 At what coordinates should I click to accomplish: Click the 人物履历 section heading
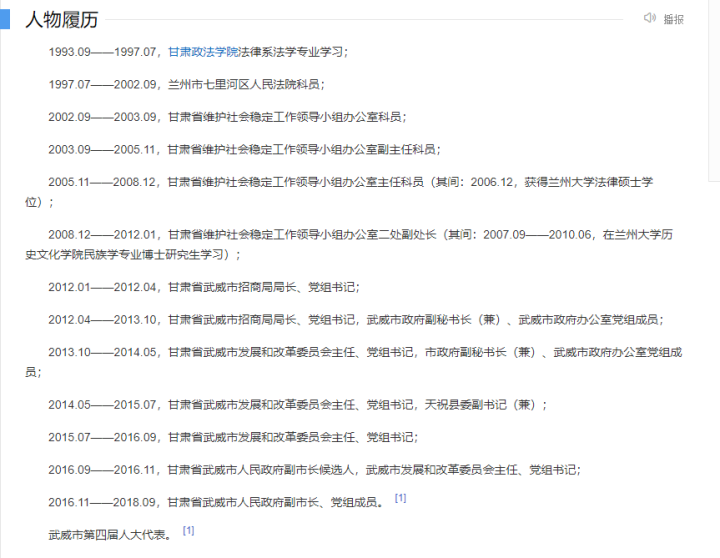pos(62,19)
